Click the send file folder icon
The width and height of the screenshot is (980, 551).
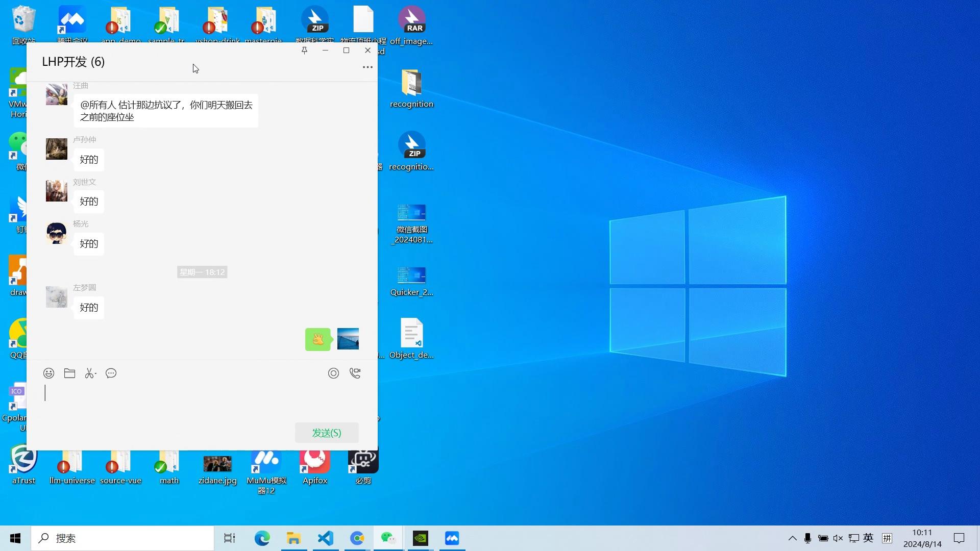pyautogui.click(x=69, y=373)
